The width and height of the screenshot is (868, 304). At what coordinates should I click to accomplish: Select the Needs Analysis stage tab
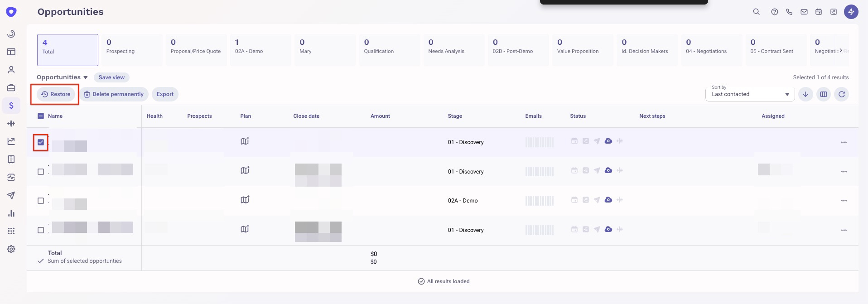(x=454, y=50)
